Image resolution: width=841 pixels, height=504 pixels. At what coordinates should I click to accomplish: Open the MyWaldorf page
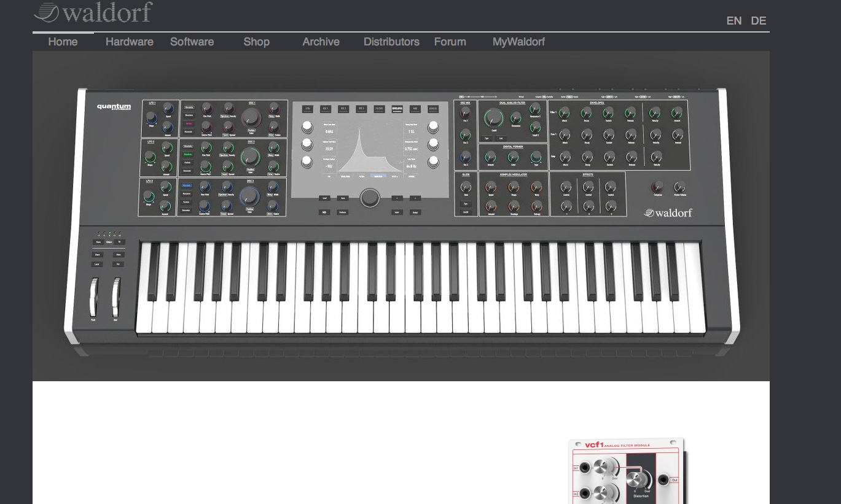(518, 42)
